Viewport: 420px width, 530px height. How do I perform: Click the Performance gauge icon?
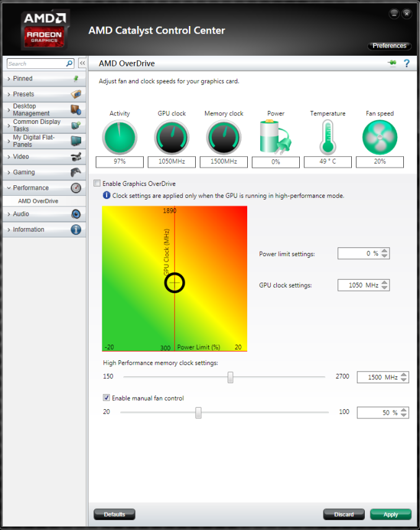point(76,188)
